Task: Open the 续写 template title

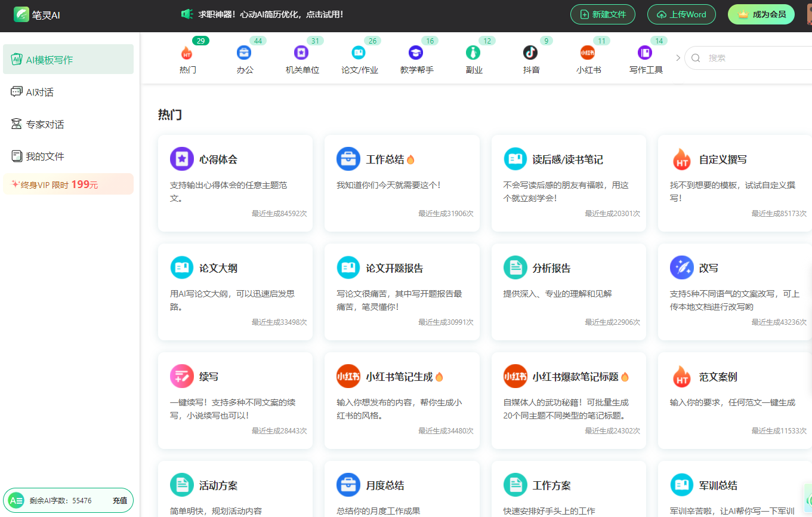Action: pos(209,377)
